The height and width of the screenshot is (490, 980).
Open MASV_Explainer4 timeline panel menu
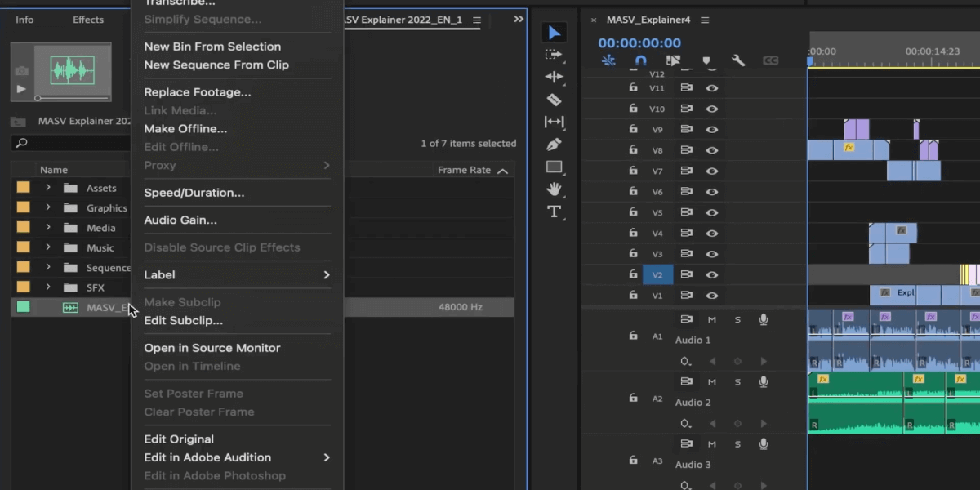click(x=705, y=20)
